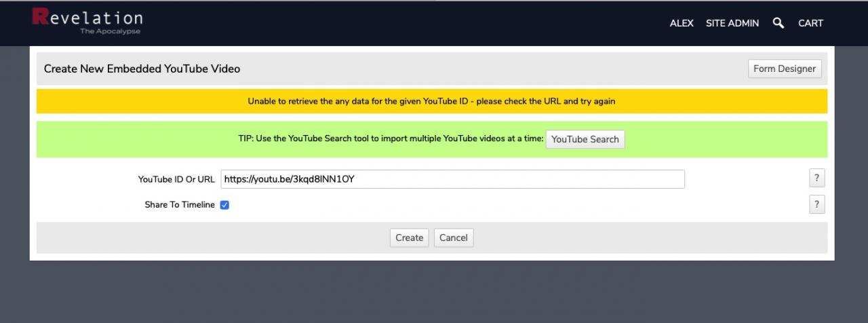Cancel the new video form
Screen dimensions: 868x323
(x=454, y=237)
